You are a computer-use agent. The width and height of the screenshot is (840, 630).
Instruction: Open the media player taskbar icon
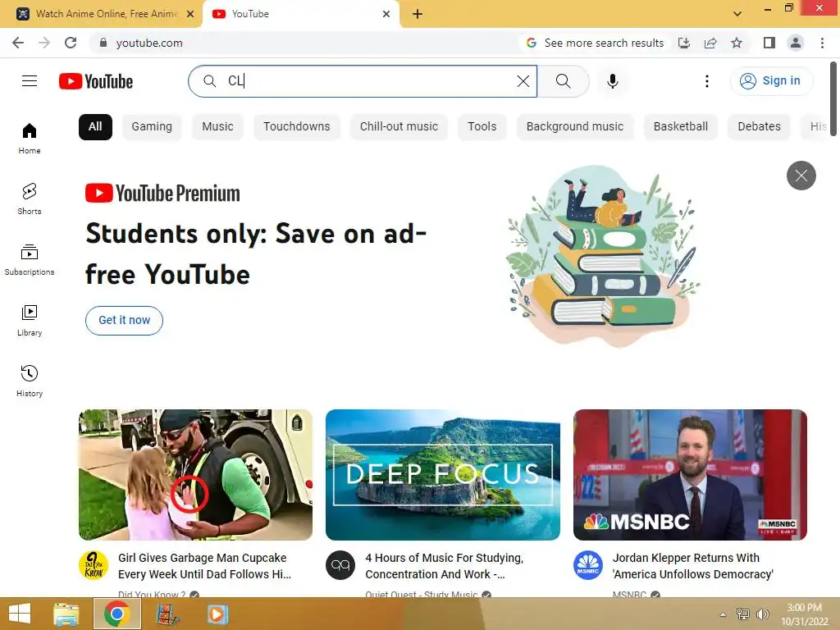(x=217, y=614)
